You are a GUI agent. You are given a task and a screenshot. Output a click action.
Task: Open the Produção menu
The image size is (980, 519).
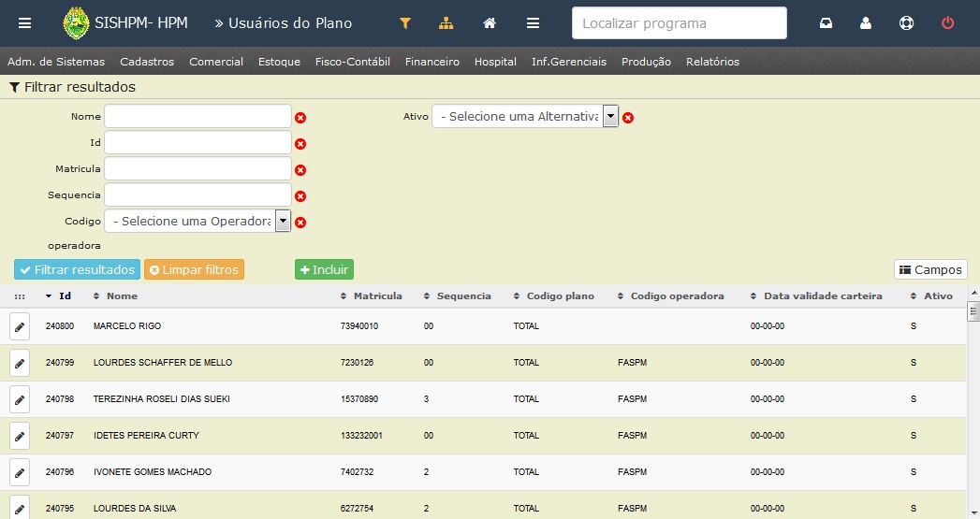coord(646,61)
